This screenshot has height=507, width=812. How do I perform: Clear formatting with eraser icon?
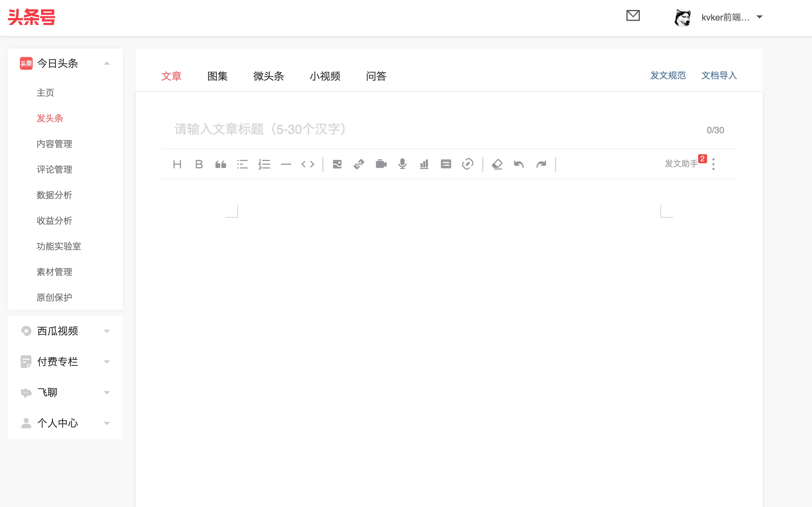497,164
